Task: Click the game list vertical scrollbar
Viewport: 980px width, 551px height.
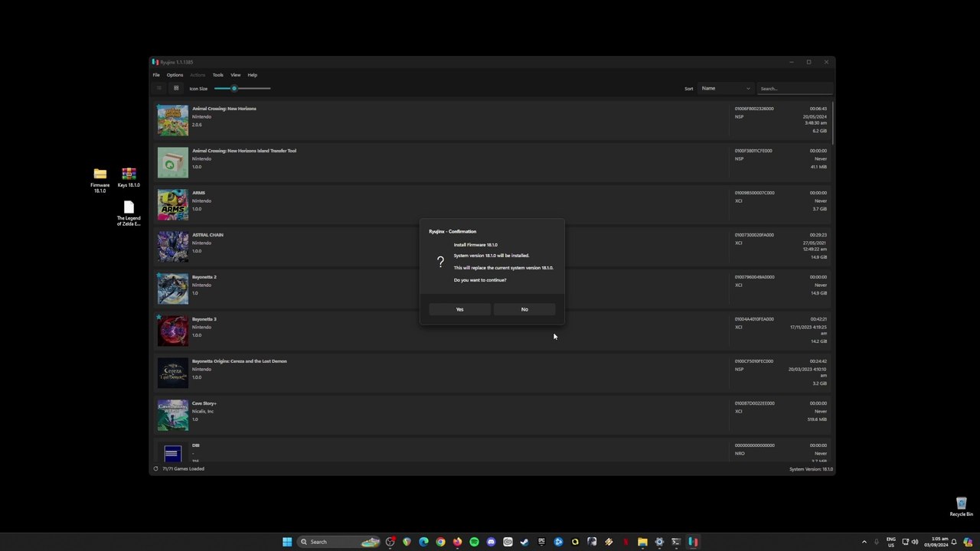Action: 832,122
